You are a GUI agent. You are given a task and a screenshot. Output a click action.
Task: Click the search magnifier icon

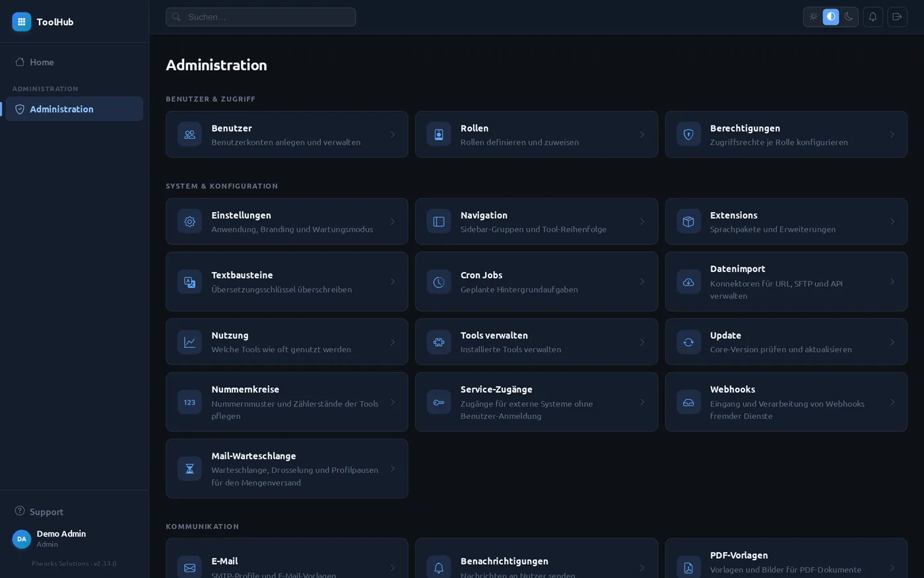pos(176,17)
